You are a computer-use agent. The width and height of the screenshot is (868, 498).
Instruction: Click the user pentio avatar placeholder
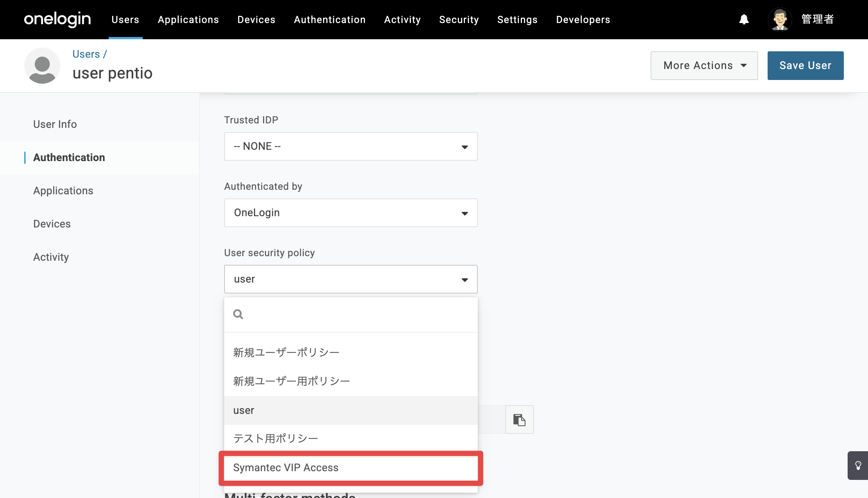coord(42,66)
